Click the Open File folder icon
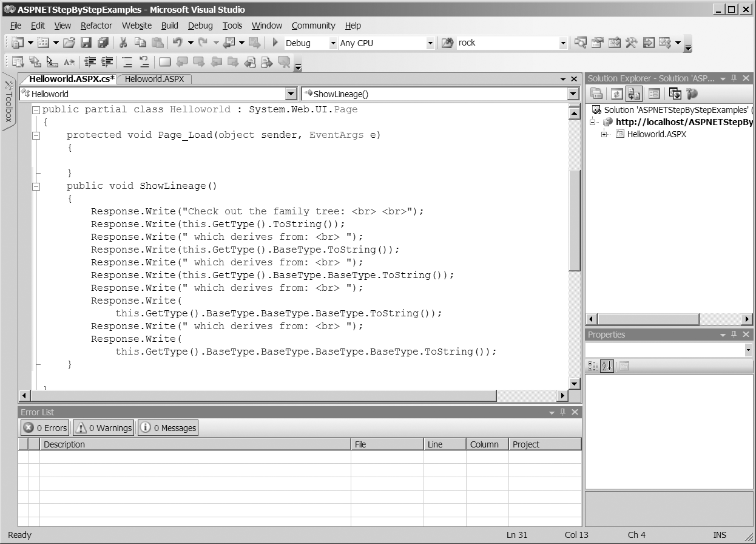 point(69,43)
